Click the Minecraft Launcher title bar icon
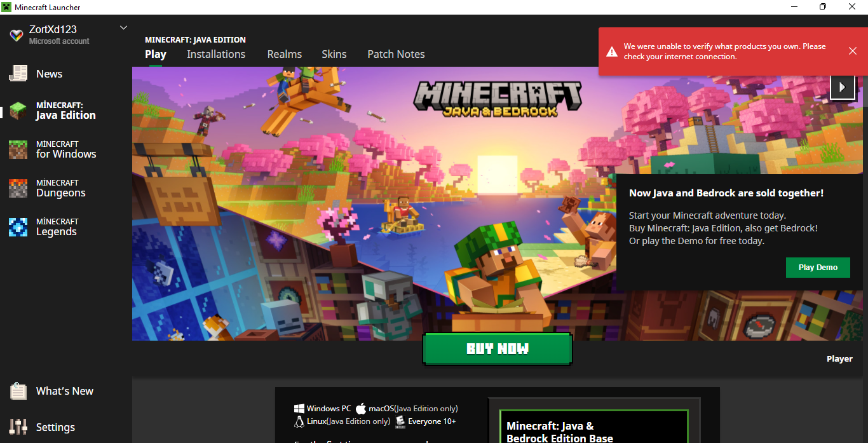 [x=7, y=7]
